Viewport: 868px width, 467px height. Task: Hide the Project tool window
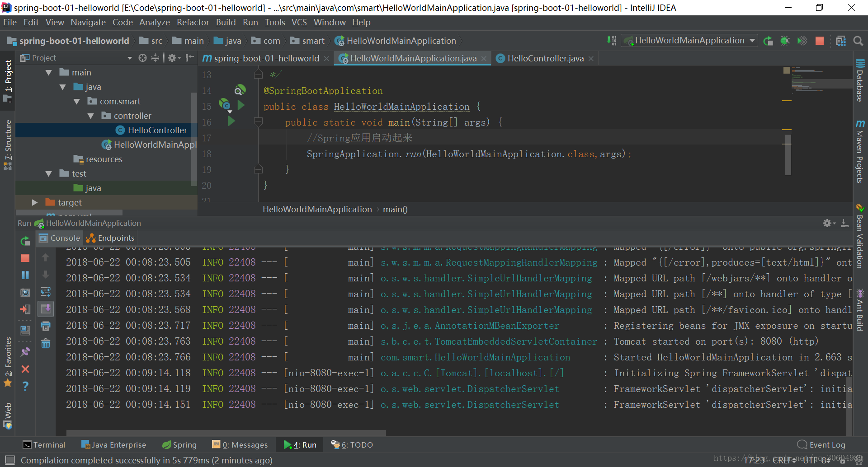click(190, 58)
